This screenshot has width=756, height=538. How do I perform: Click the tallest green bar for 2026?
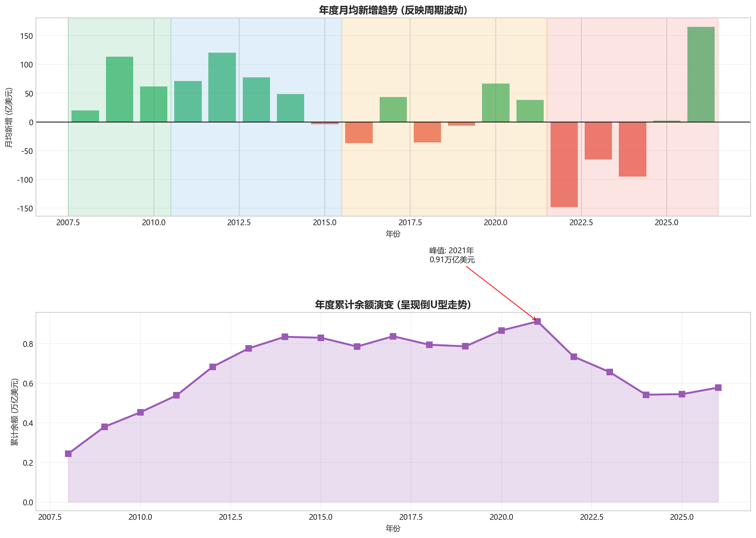[700, 74]
